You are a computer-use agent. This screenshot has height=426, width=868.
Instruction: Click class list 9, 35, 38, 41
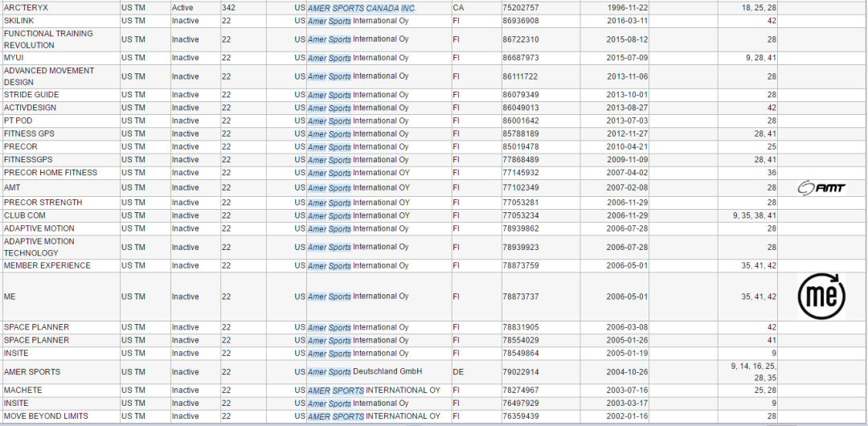754,215
